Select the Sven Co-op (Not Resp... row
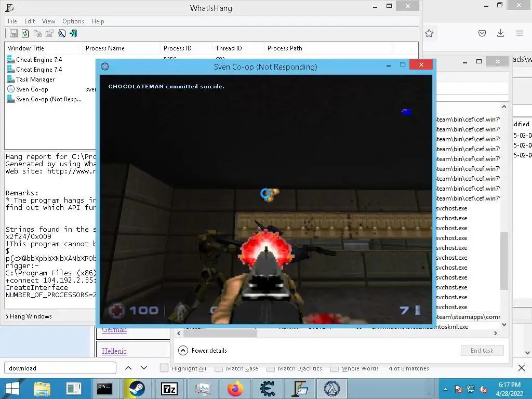 (48, 99)
